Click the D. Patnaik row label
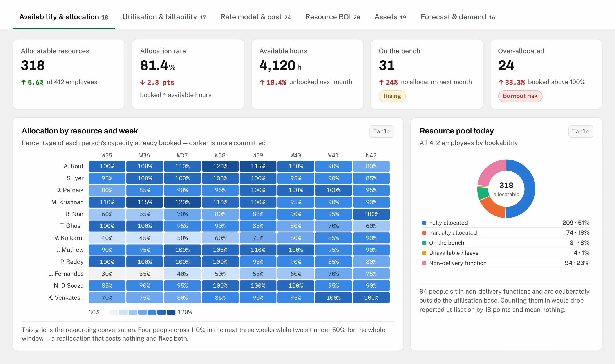Screen dimensions: 615x364 [x=70, y=190]
